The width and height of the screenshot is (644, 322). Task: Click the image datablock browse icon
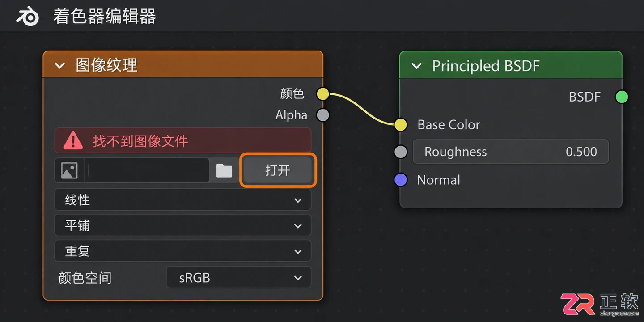click(69, 170)
